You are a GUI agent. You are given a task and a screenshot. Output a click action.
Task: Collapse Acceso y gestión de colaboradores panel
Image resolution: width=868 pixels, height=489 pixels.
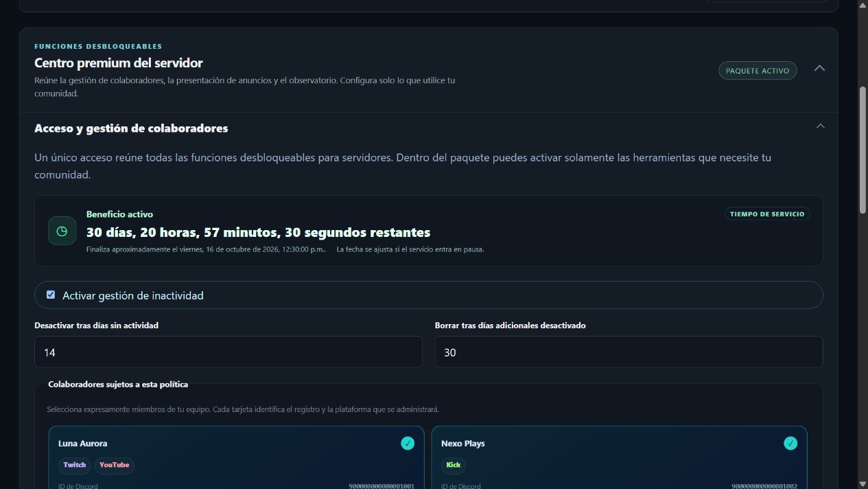tap(819, 126)
